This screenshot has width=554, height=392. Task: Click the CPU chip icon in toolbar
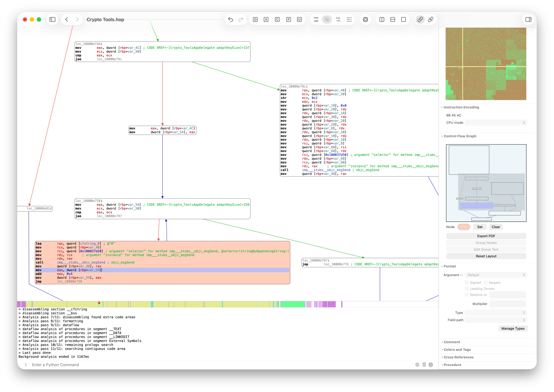click(x=365, y=19)
